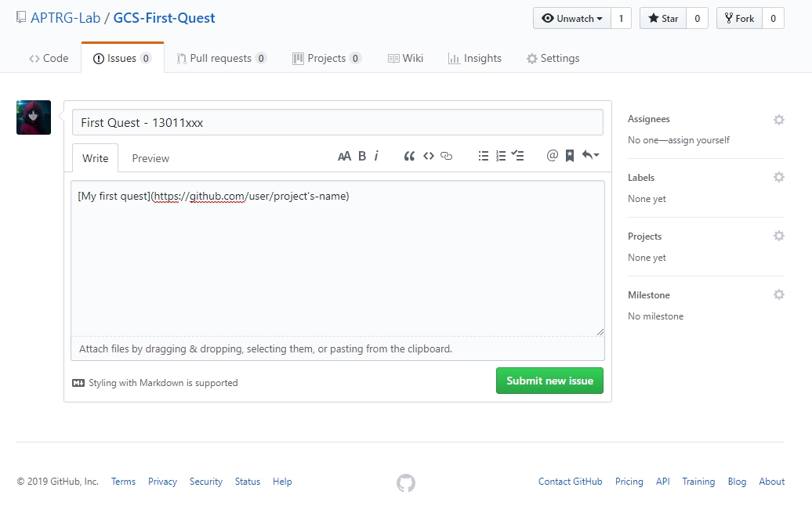Open Status footer link
Viewport: 812px width, 509px height.
point(248,482)
